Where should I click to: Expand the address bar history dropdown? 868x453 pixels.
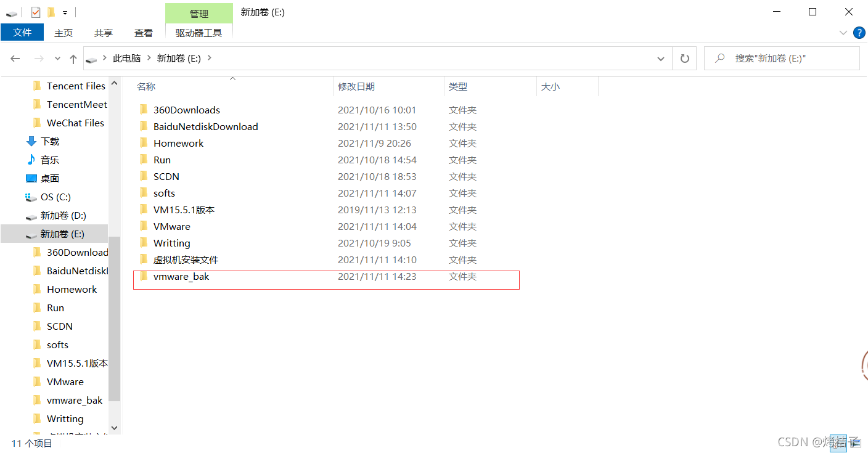pyautogui.click(x=661, y=59)
